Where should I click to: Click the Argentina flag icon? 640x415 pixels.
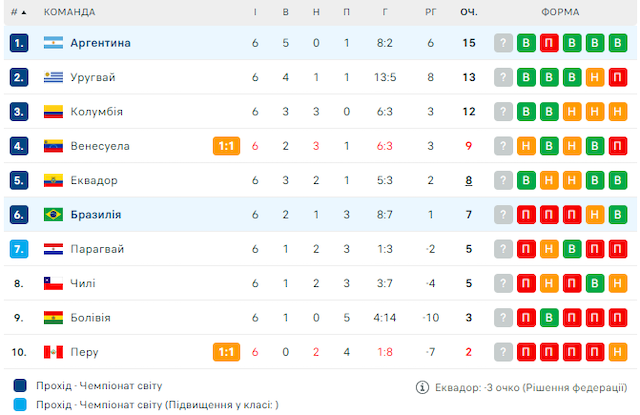click(53, 43)
